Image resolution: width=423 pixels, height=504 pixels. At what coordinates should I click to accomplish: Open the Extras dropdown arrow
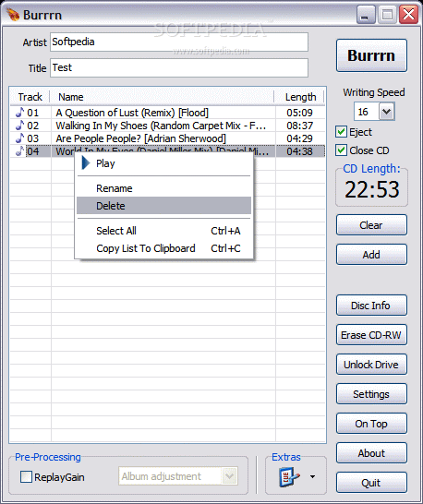tap(312, 476)
